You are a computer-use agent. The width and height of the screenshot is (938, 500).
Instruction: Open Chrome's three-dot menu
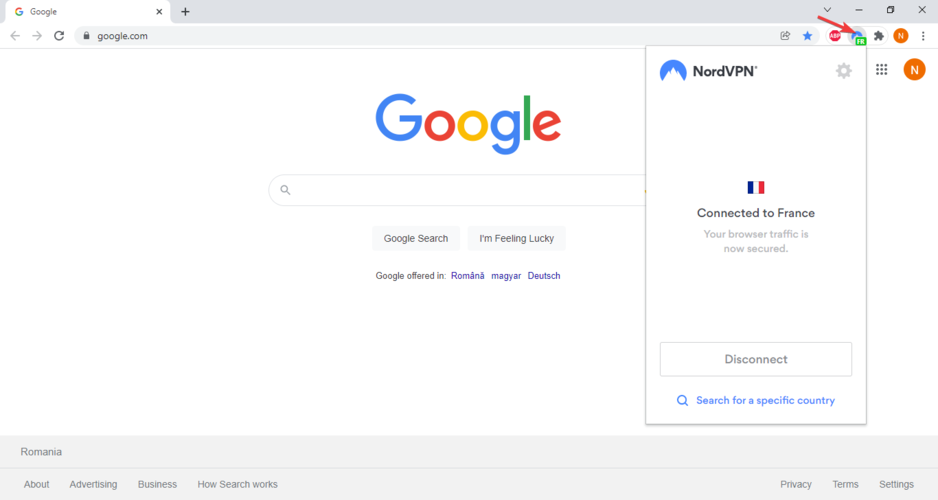(x=923, y=36)
